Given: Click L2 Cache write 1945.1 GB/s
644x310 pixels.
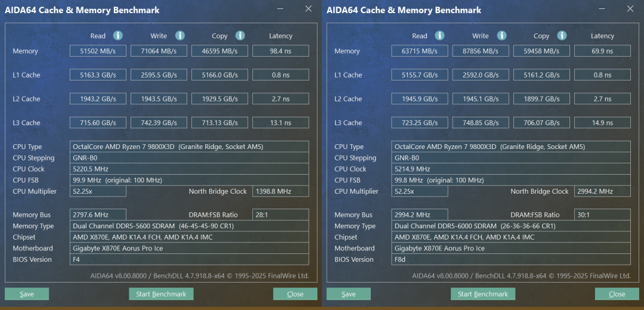Looking at the screenshot, I should (481, 98).
